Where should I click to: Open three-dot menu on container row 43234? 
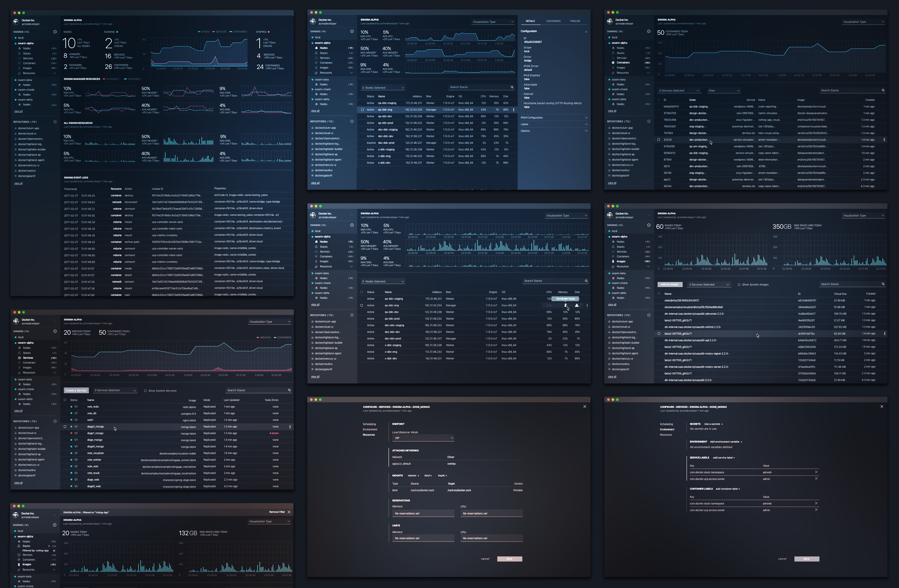884,140
